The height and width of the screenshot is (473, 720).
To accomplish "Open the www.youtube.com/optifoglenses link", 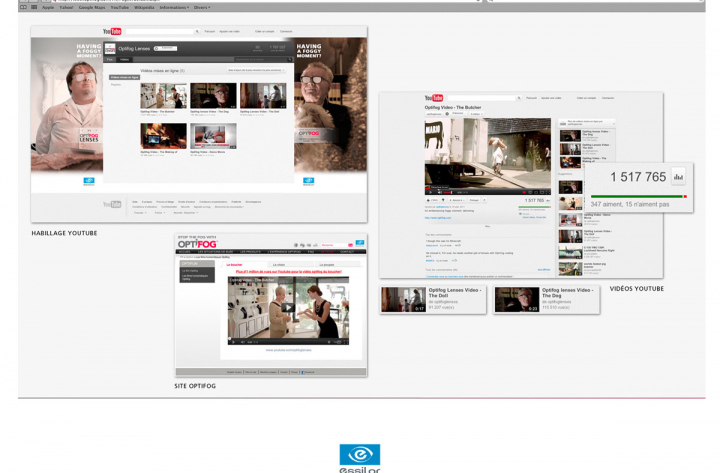I will point(288,350).
